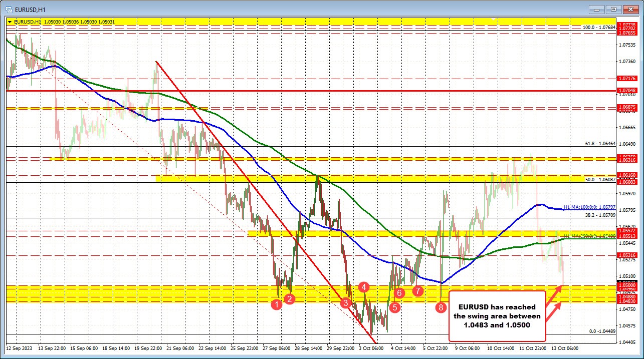Select the red circled marker numbered 3

tap(345, 303)
